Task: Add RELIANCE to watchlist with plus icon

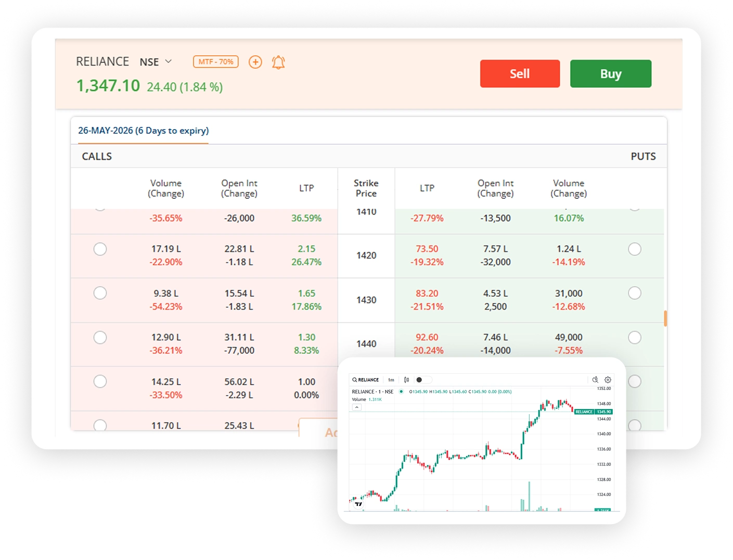Action: [255, 62]
